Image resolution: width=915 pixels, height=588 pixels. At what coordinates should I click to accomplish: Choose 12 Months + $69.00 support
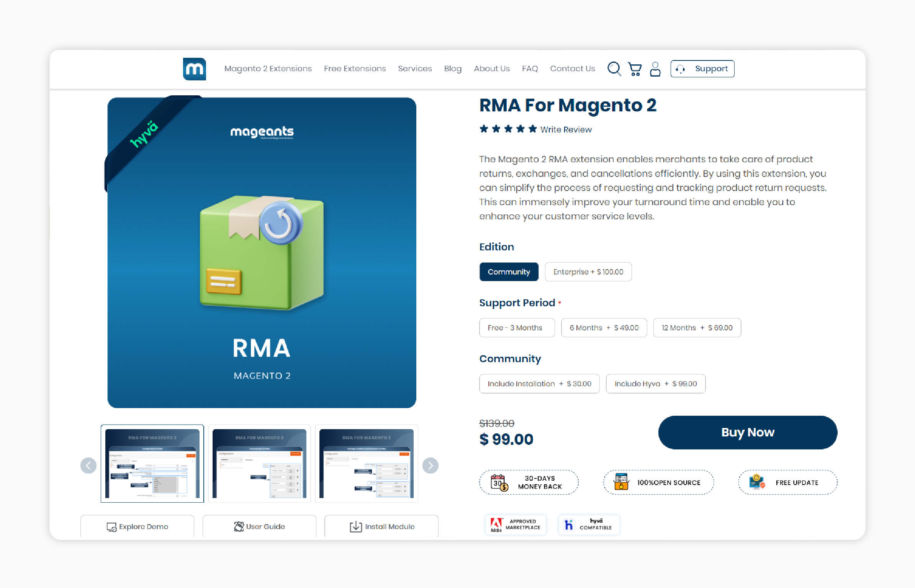click(697, 328)
